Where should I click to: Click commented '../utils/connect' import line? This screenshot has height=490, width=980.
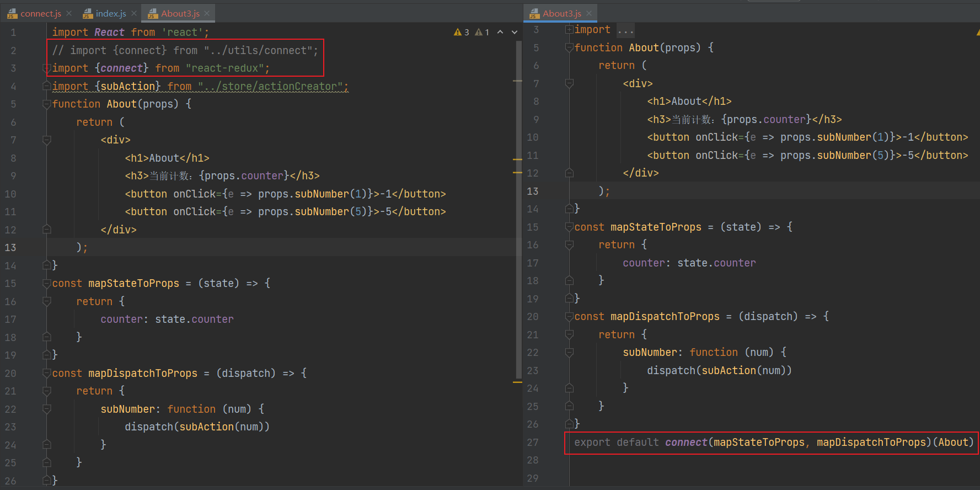coord(185,51)
